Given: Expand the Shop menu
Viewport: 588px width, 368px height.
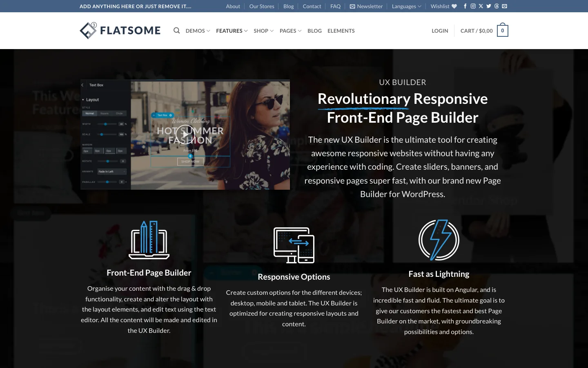Looking at the screenshot, I should point(263,31).
